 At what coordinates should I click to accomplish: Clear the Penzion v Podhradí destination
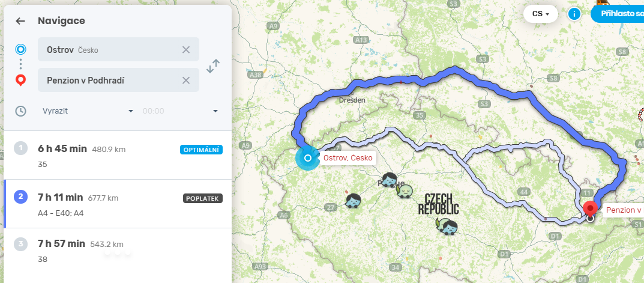[x=186, y=80]
